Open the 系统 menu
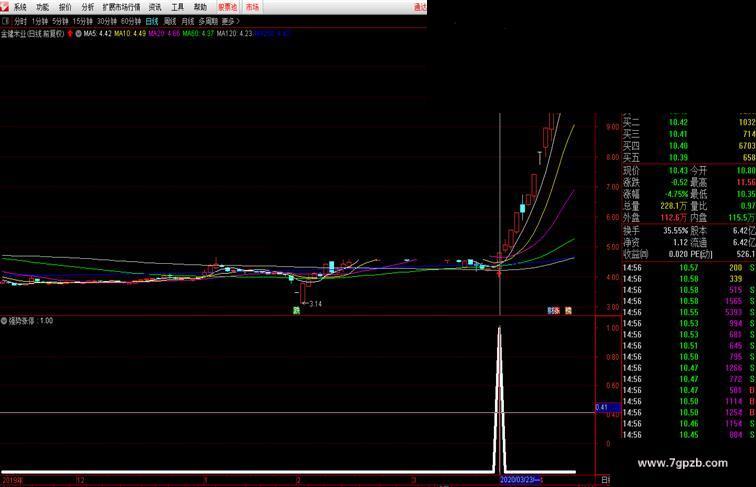Viewport: 756px width, 487px height. [20, 7]
